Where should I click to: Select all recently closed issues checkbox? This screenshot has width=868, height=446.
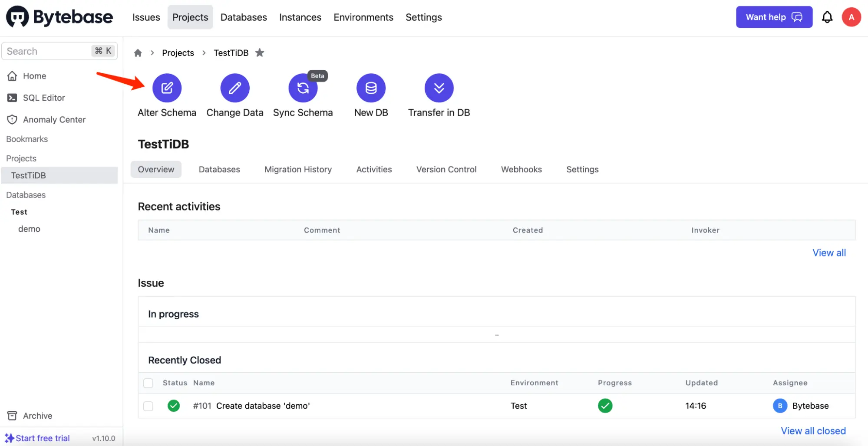pos(148,383)
